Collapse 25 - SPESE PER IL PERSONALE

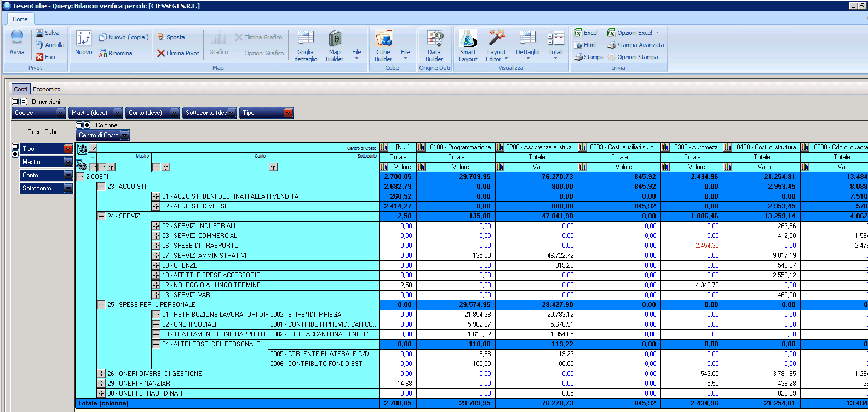click(x=101, y=305)
